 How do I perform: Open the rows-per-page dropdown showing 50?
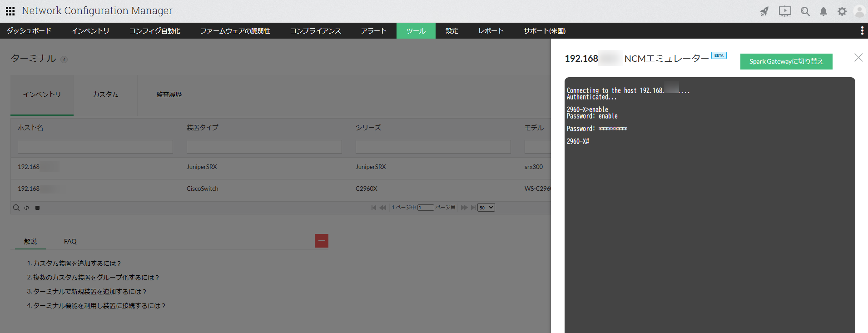click(x=486, y=208)
